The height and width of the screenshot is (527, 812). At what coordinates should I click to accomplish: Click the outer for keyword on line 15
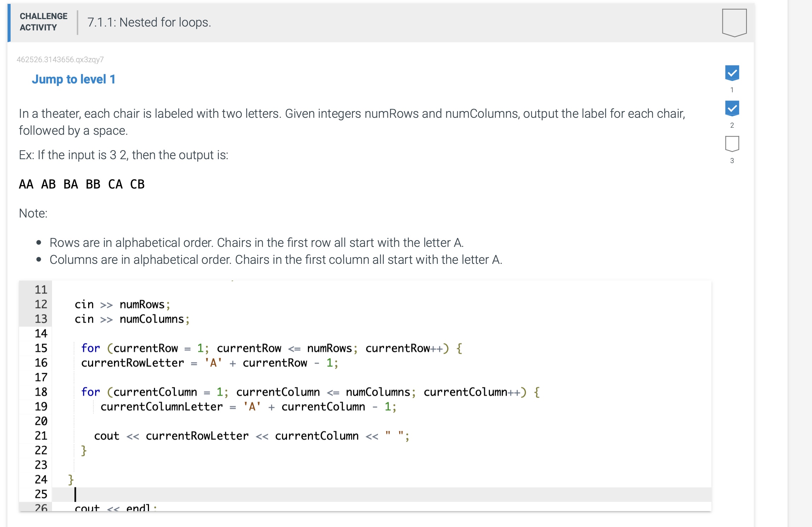(90, 348)
